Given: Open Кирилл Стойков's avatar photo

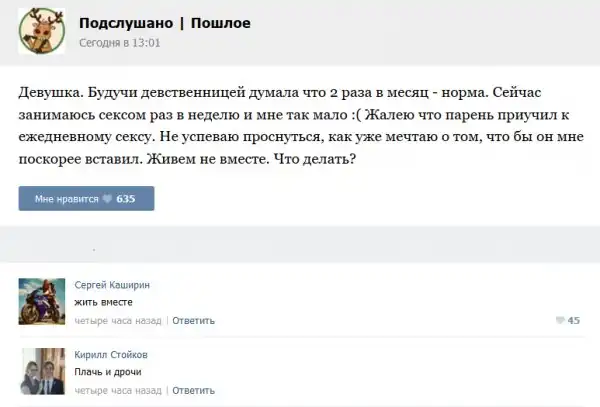Looking at the screenshot, I should (x=42, y=372).
